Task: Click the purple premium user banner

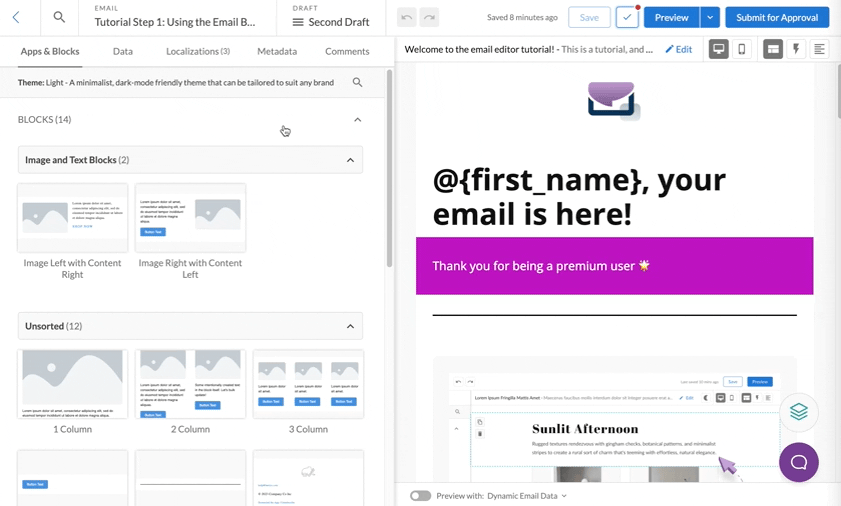Action: tap(614, 266)
